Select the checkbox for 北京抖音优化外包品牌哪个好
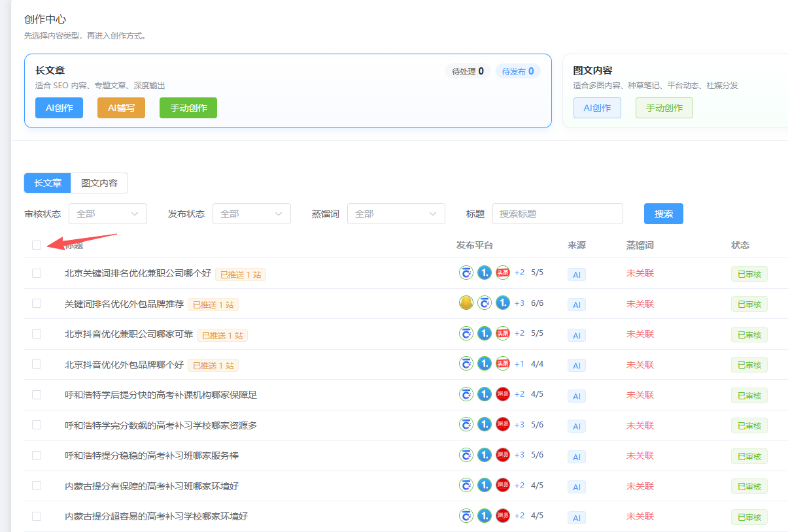 tap(37, 364)
